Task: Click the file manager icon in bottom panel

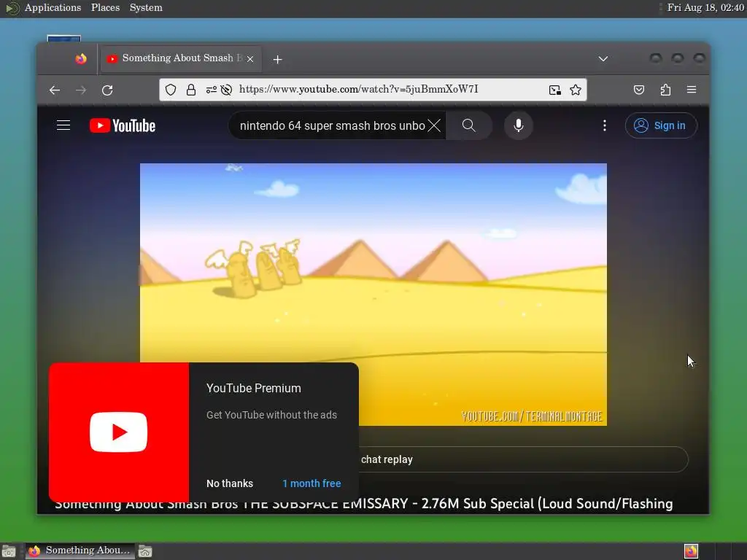Action: coord(145,551)
